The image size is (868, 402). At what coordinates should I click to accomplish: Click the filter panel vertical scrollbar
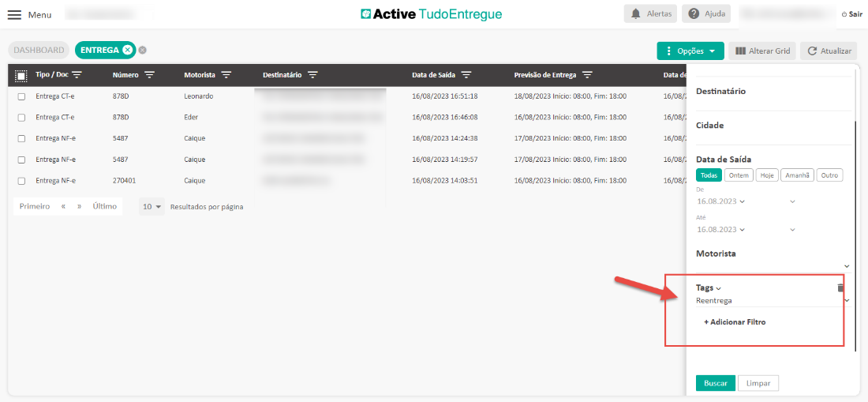(x=856, y=237)
